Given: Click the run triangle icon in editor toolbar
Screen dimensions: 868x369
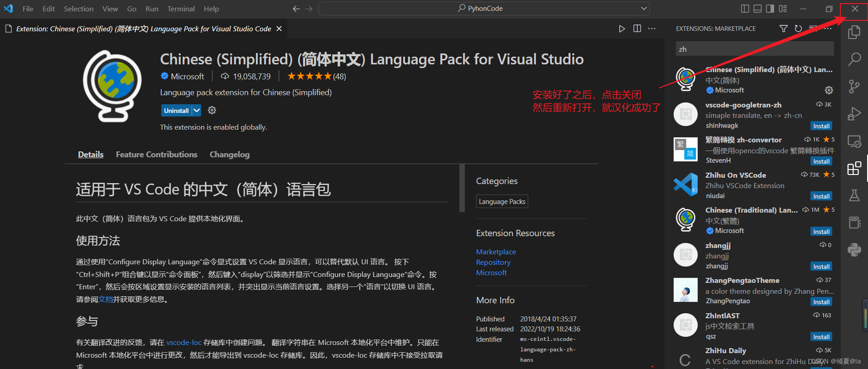Looking at the screenshot, I should 622,29.
